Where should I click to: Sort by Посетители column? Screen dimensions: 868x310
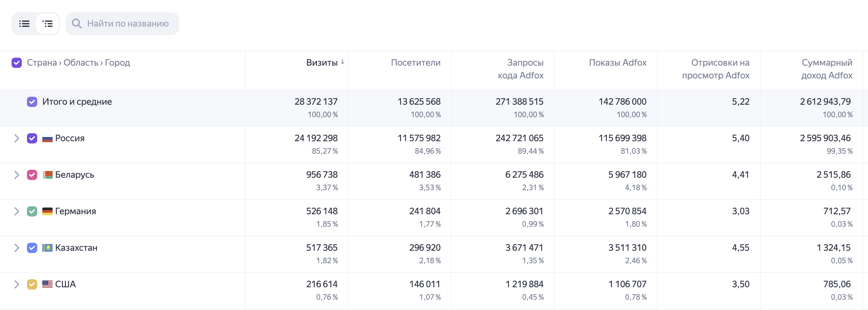[415, 62]
